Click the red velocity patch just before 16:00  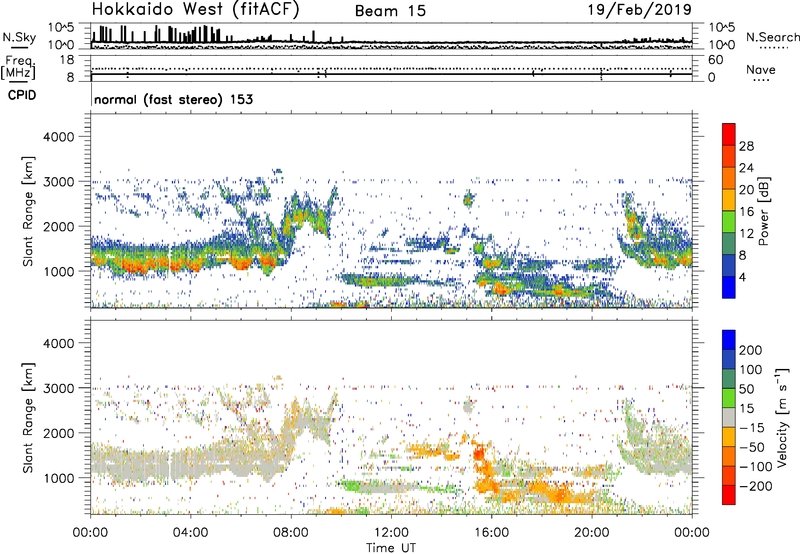(x=479, y=452)
